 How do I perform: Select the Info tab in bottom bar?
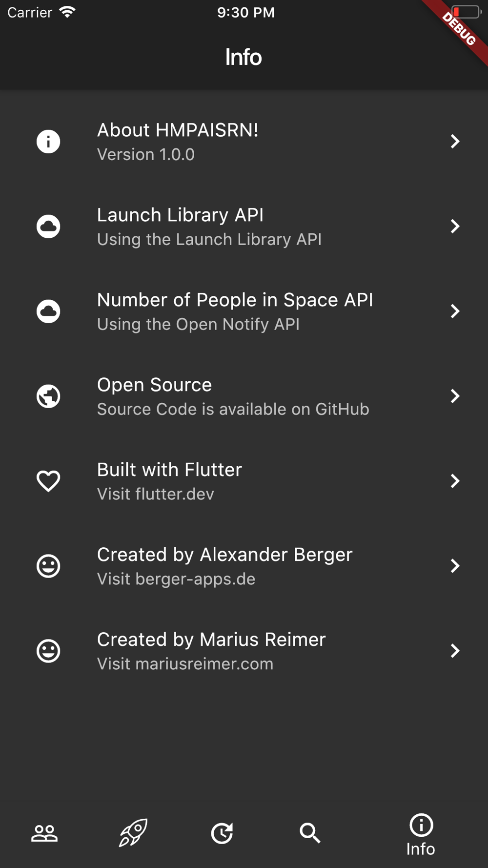click(x=421, y=835)
